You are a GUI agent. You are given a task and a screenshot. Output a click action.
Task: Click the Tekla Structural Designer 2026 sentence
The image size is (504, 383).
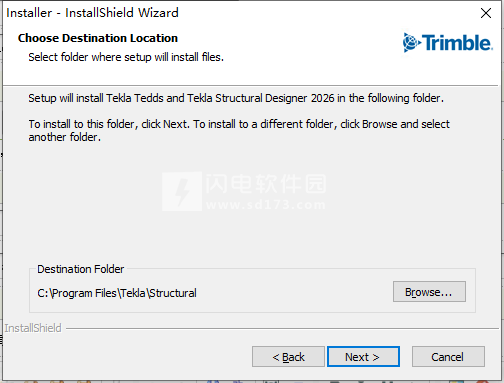[236, 98]
